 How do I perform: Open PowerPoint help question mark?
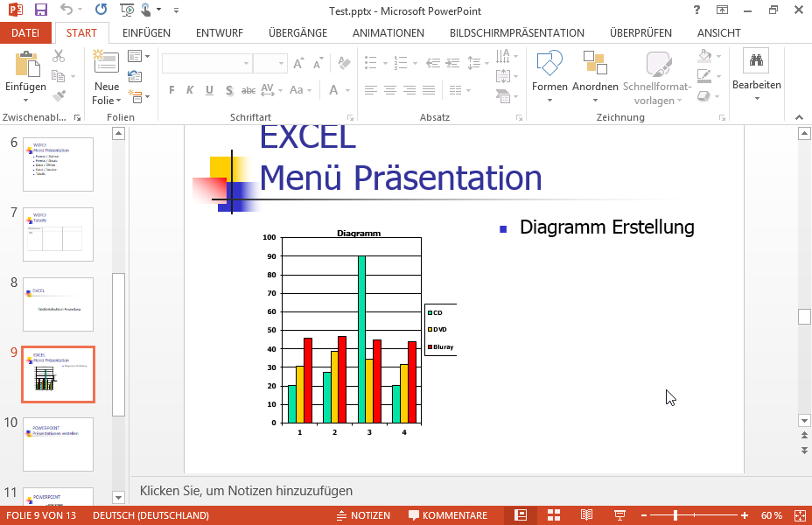[696, 10]
